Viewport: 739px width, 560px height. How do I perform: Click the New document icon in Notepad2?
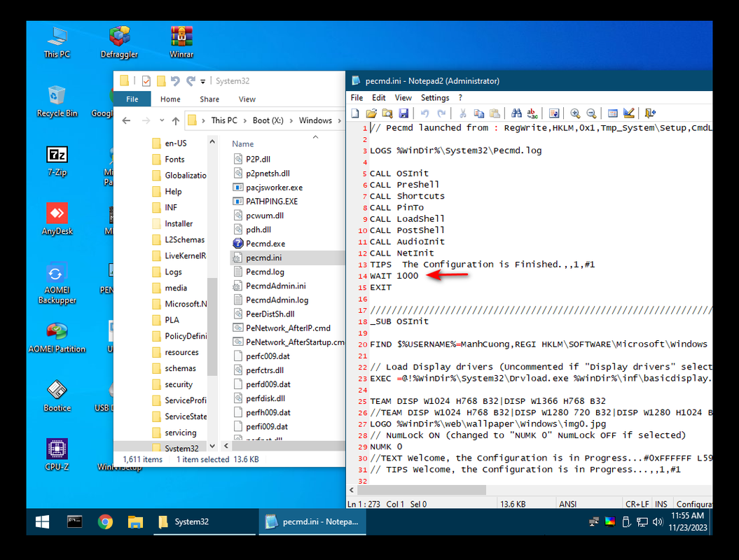[355, 113]
